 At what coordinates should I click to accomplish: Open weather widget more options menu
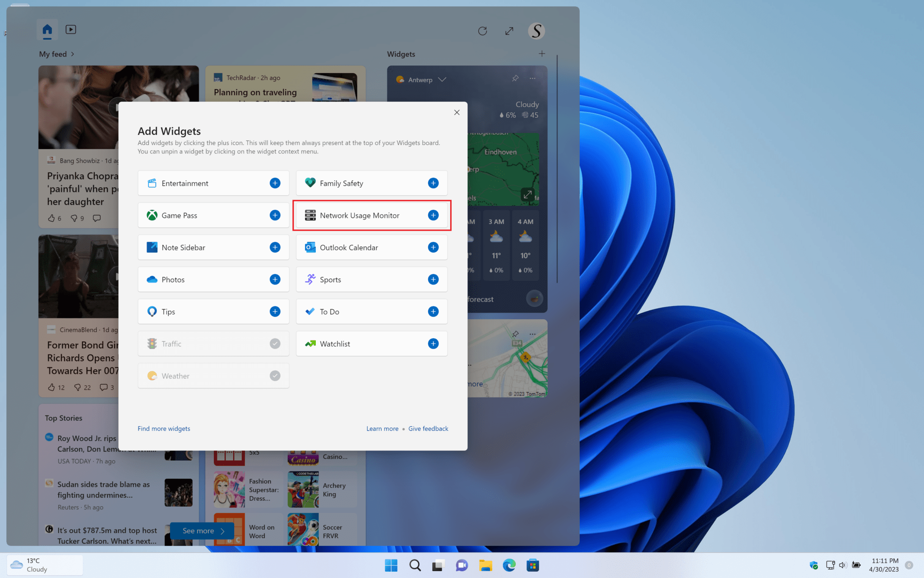tap(532, 79)
